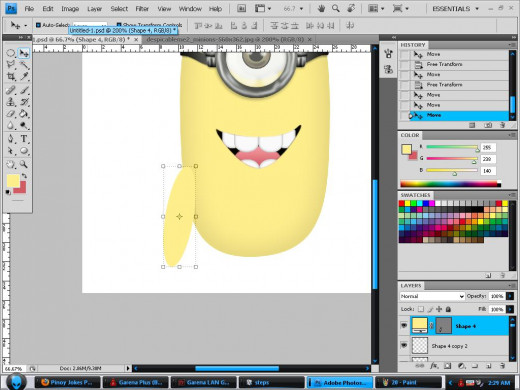Select the Polygonal Lasso tool

click(11, 64)
